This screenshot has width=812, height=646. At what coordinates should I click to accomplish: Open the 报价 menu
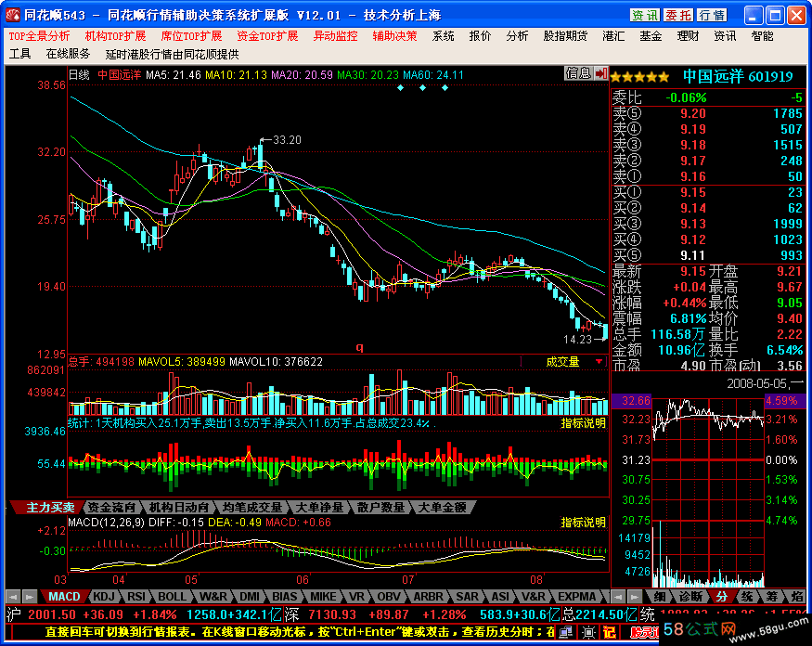point(480,36)
